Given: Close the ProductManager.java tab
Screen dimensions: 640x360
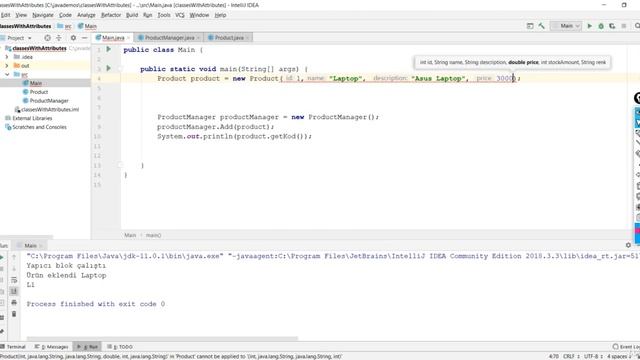Looking at the screenshot, I should pyautogui.click(x=198, y=38).
